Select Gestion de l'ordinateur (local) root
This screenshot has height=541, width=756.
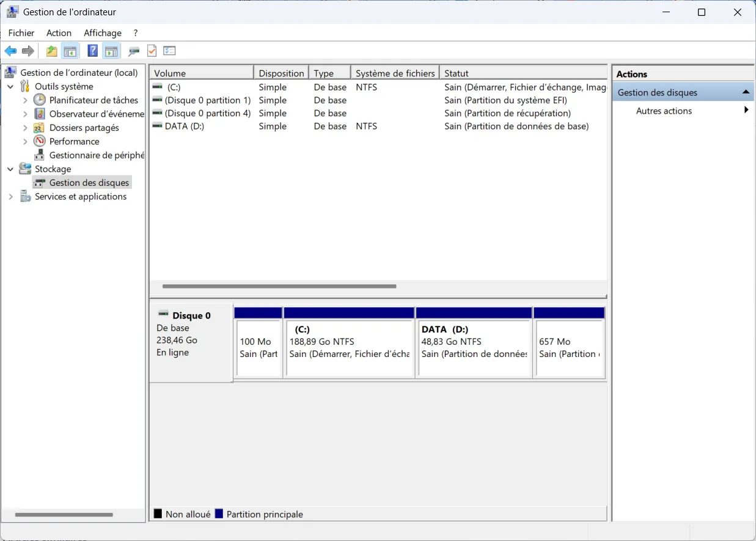pos(79,73)
